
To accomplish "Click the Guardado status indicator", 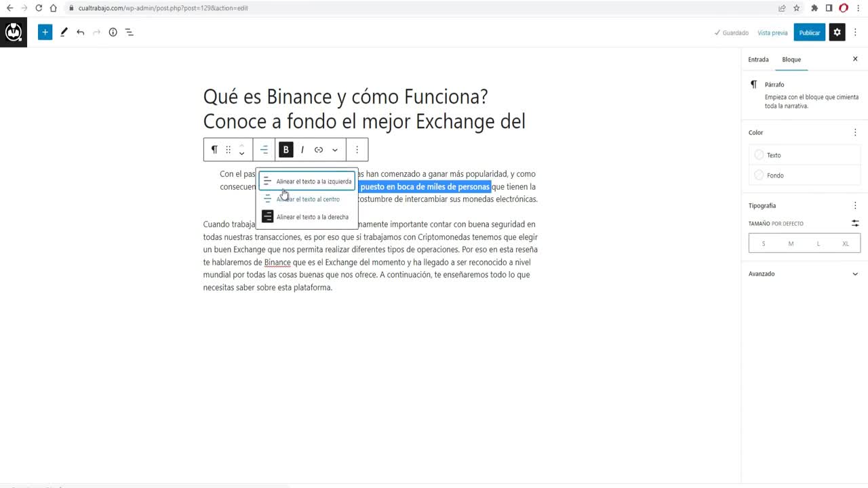I will pos(732,33).
